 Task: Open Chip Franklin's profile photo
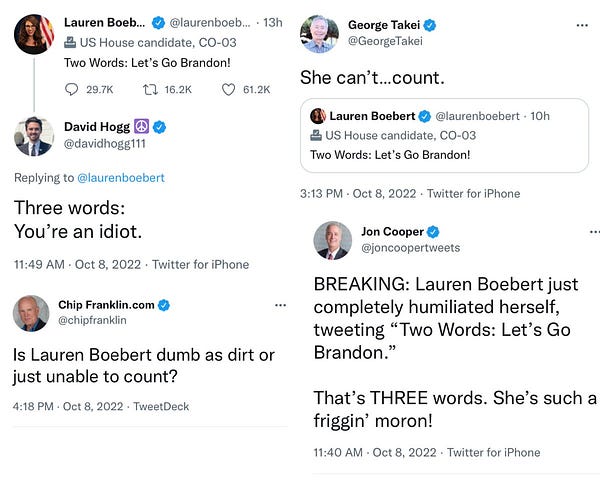32,312
